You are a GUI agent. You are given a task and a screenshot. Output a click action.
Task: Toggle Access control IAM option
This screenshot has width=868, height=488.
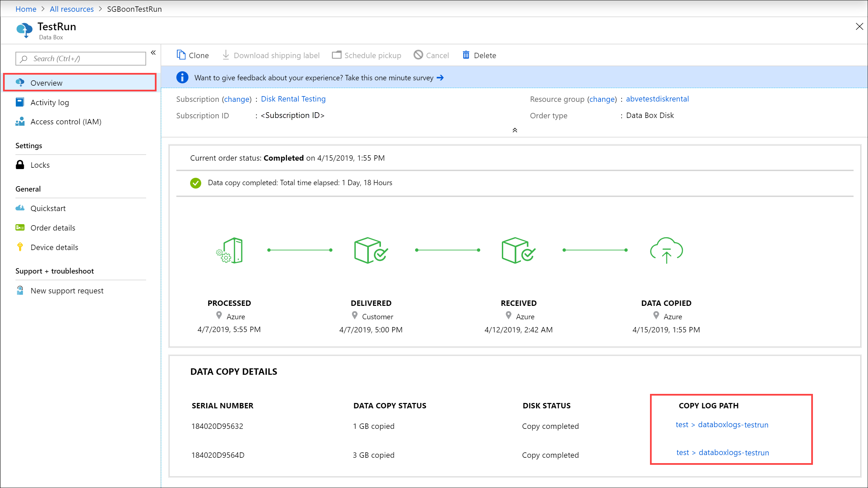pyautogui.click(x=66, y=121)
